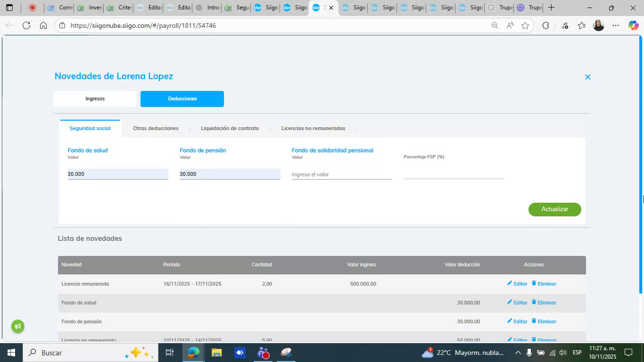
Task: Click the green Actualizar button
Action: click(x=554, y=209)
